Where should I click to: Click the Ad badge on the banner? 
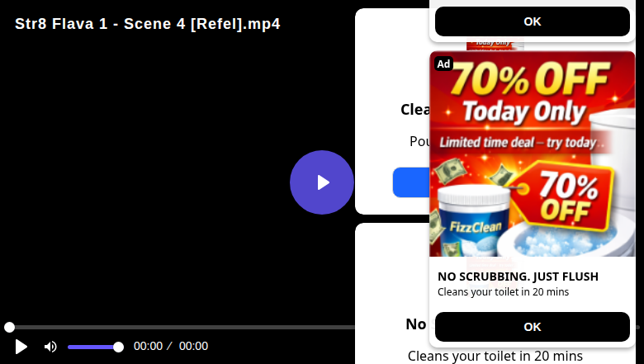(x=443, y=64)
